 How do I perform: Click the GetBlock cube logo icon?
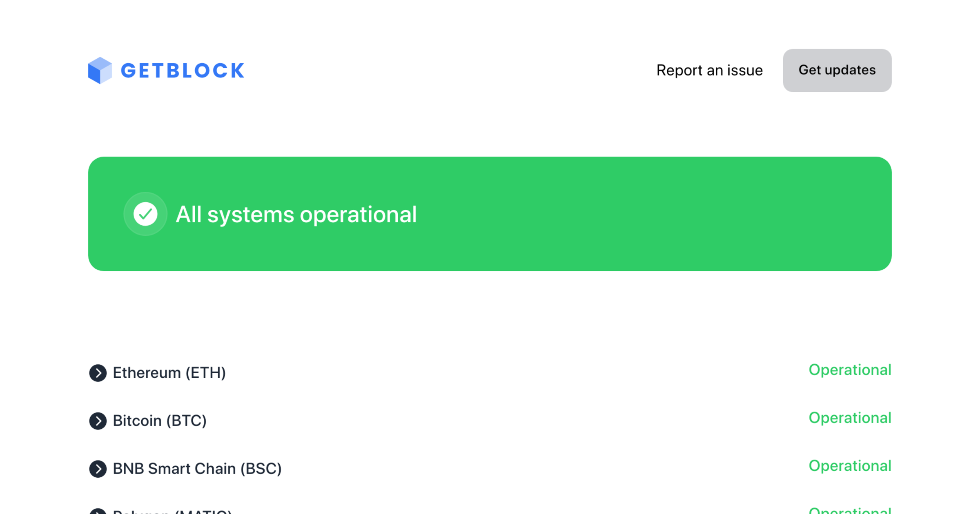99,70
